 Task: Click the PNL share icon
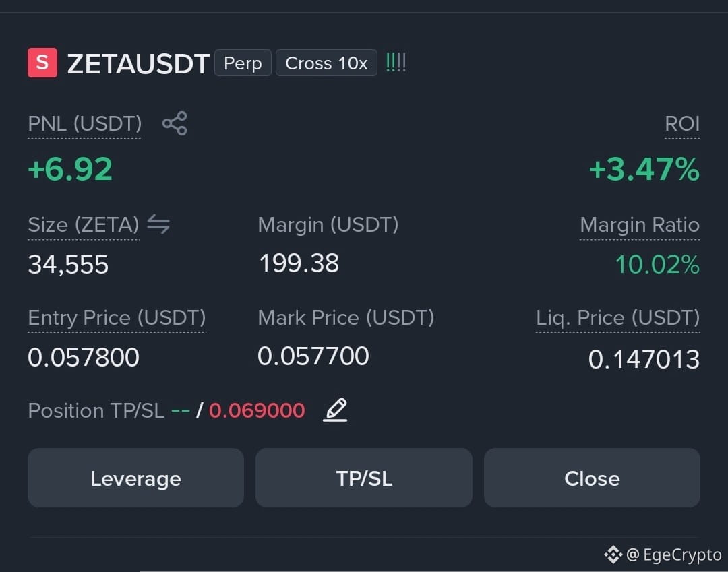point(175,123)
